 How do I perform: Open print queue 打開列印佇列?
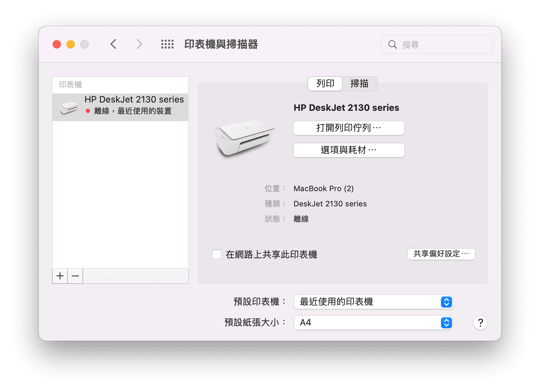(x=349, y=128)
